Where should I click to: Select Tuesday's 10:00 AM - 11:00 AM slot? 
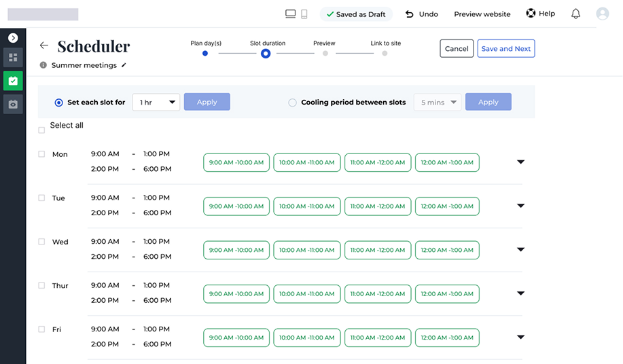click(306, 206)
